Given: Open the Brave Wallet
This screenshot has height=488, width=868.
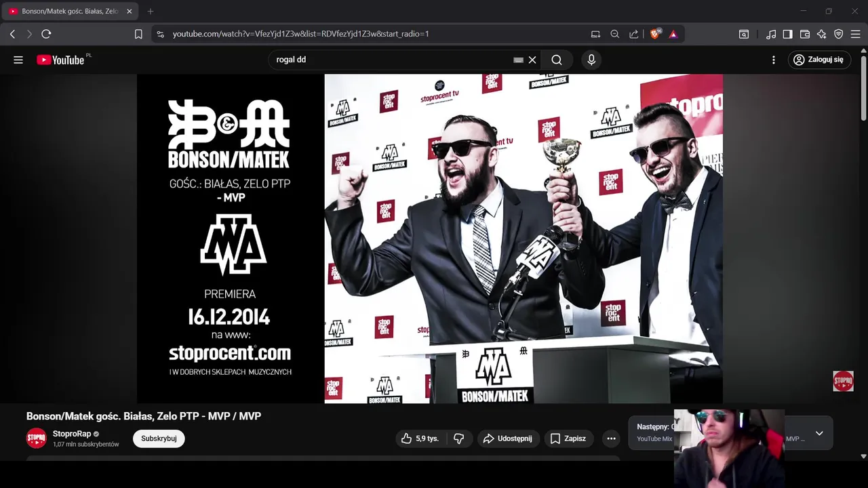Looking at the screenshot, I should (805, 34).
